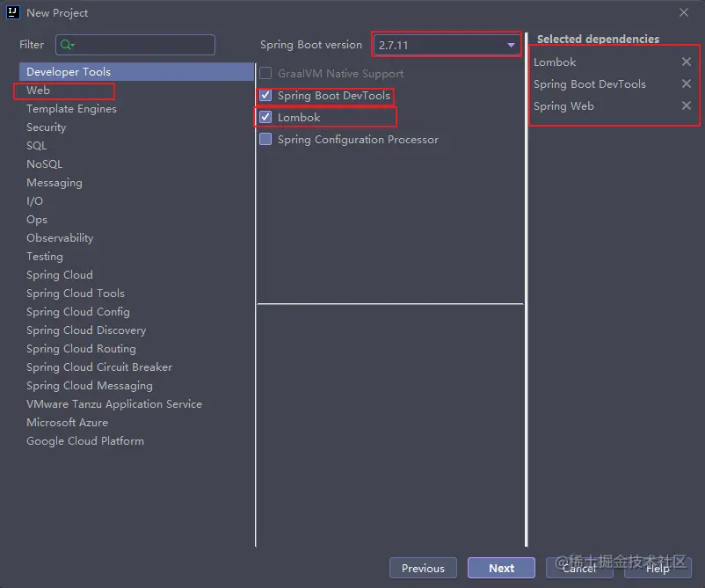Open the Spring Boot version dropdown
Image resolution: width=705 pixels, height=588 pixels.
point(446,45)
